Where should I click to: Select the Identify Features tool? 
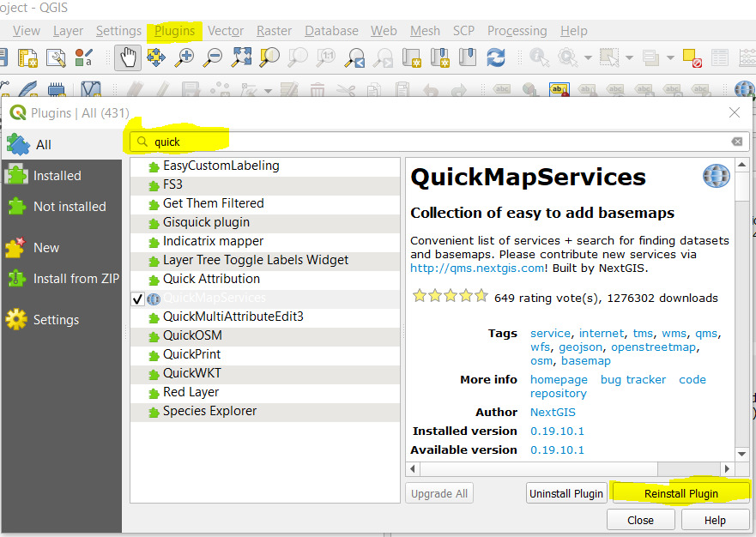coord(539,57)
